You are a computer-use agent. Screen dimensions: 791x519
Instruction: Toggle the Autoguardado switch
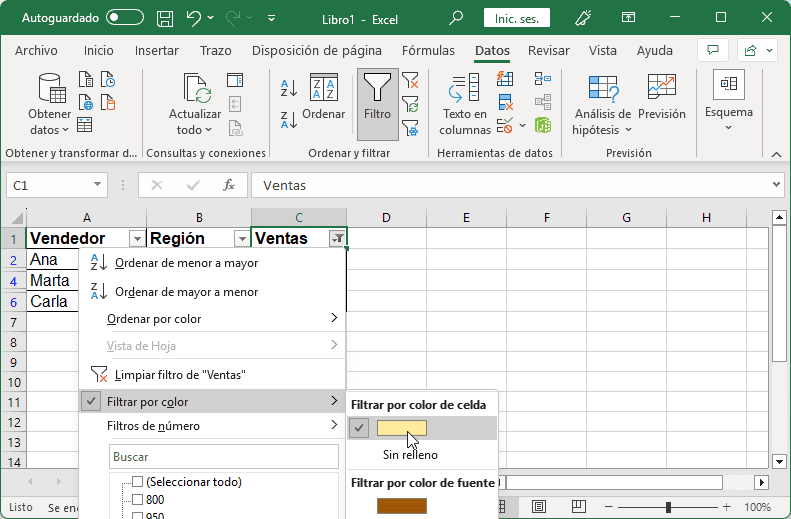click(125, 18)
